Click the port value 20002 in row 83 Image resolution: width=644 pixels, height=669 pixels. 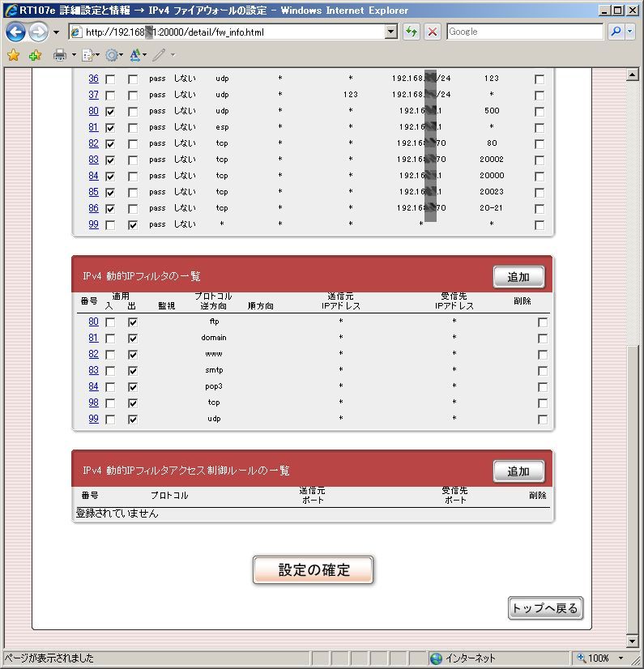pos(492,159)
